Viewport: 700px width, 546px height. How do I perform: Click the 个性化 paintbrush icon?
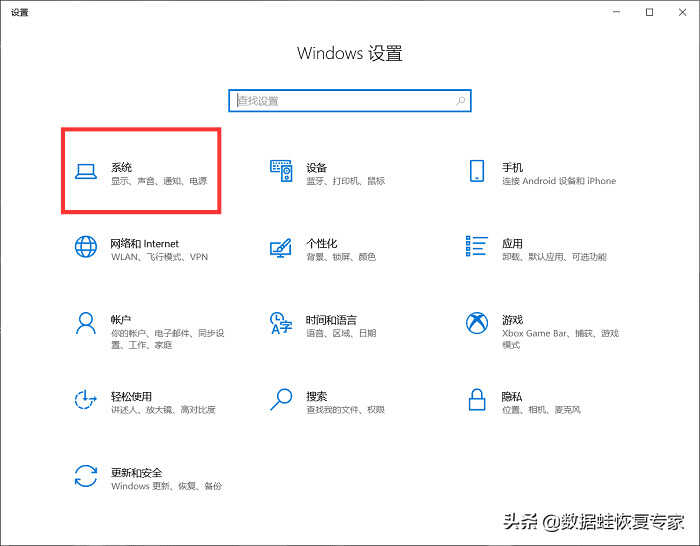click(x=281, y=248)
